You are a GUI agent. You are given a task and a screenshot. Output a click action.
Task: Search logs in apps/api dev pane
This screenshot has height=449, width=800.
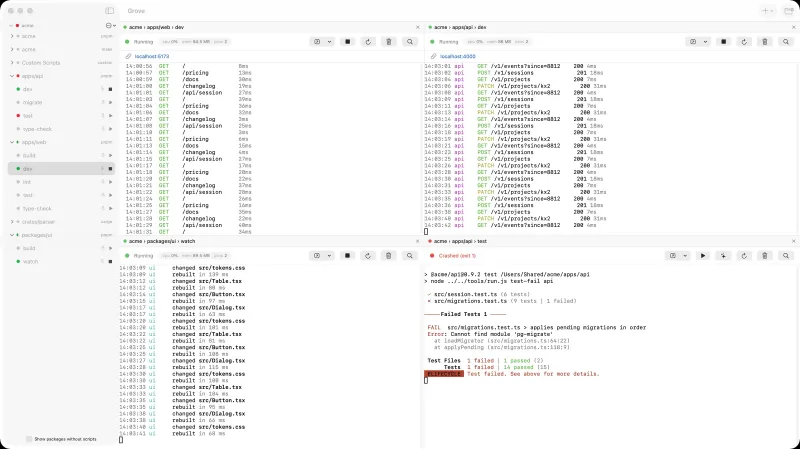pos(786,42)
